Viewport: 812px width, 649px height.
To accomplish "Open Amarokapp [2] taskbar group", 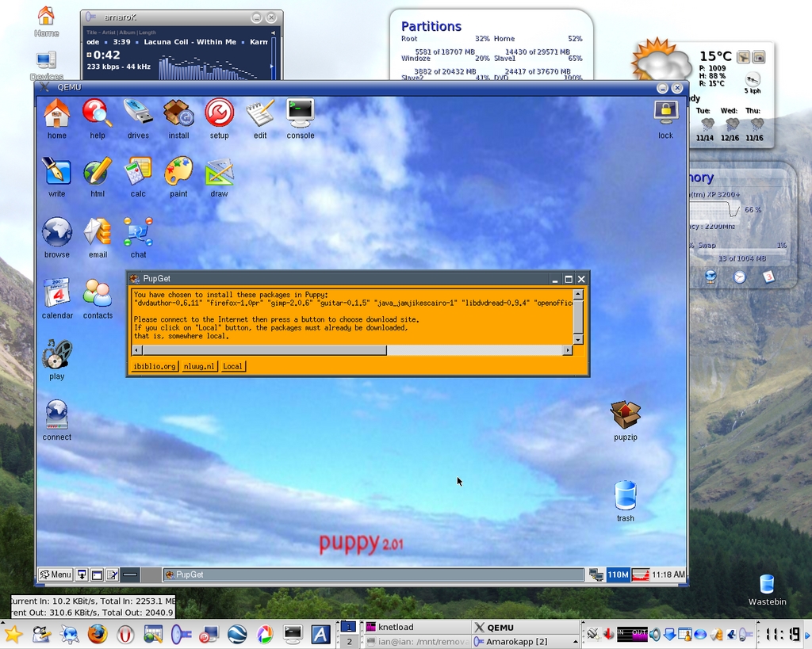I will tap(525, 642).
